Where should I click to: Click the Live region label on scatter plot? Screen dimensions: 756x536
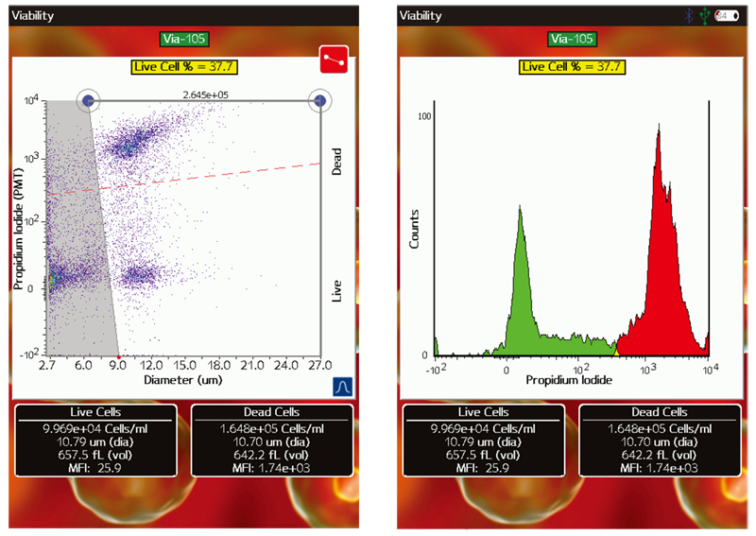pyautogui.click(x=336, y=291)
